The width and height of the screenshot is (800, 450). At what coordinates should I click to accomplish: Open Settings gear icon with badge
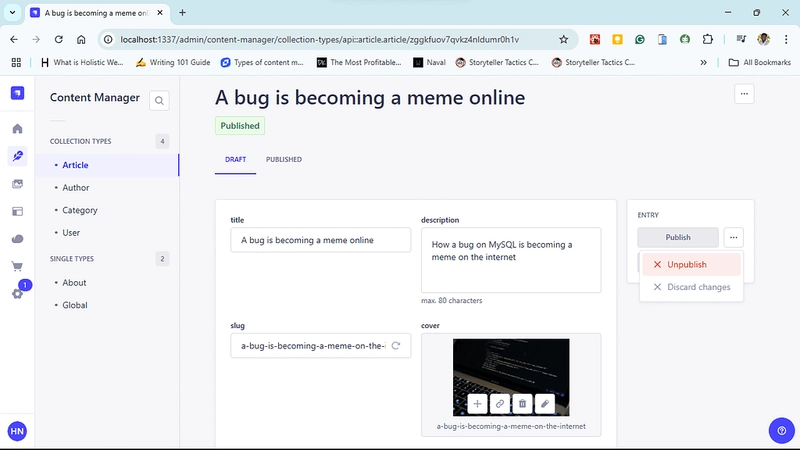tap(17, 294)
